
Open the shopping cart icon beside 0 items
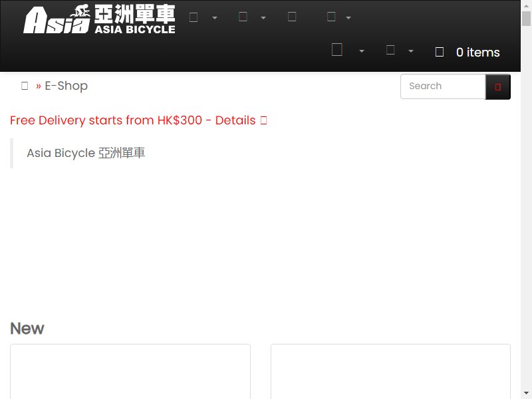[x=440, y=52]
